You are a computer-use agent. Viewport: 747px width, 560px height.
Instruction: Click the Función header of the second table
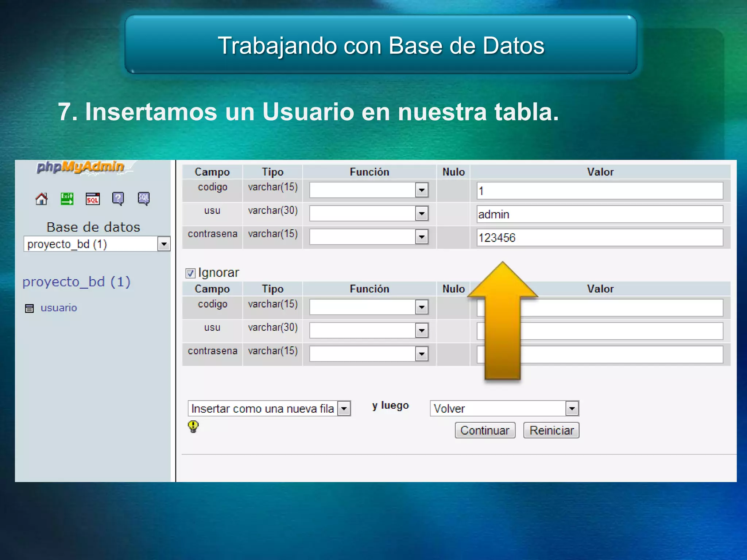click(x=369, y=289)
